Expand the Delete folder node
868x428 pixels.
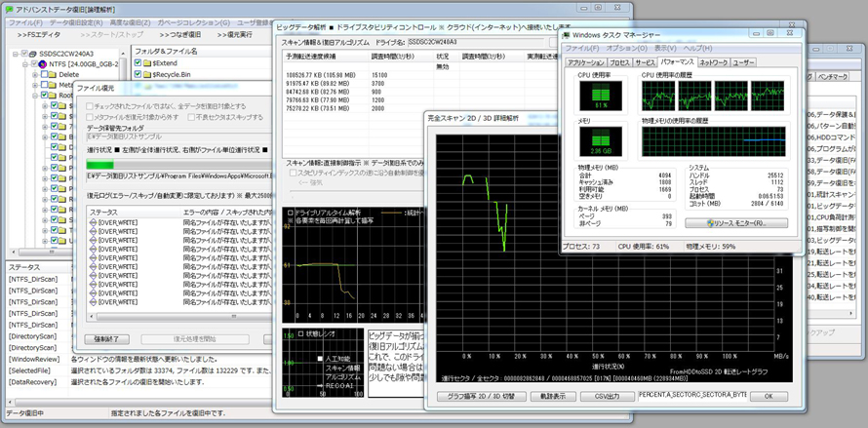(35, 74)
